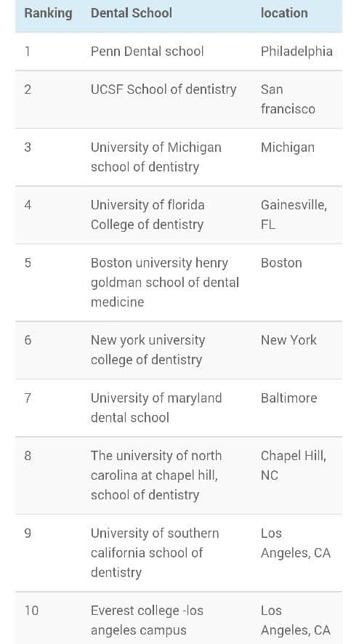
Task: Click the Chapel Hill, NC location cell
Action: 294,465
